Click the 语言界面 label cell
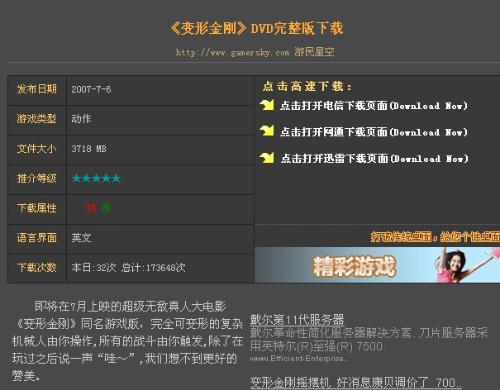 pyautogui.click(x=37, y=238)
